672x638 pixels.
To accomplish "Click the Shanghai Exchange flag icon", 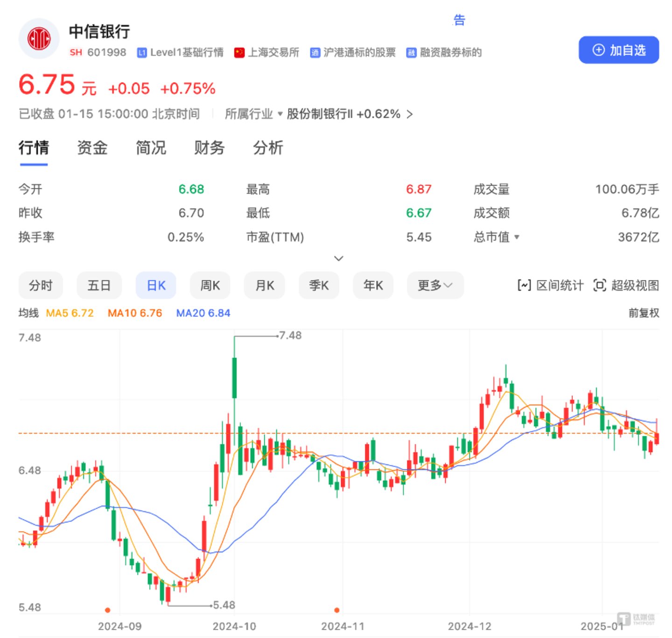I will click(x=239, y=53).
